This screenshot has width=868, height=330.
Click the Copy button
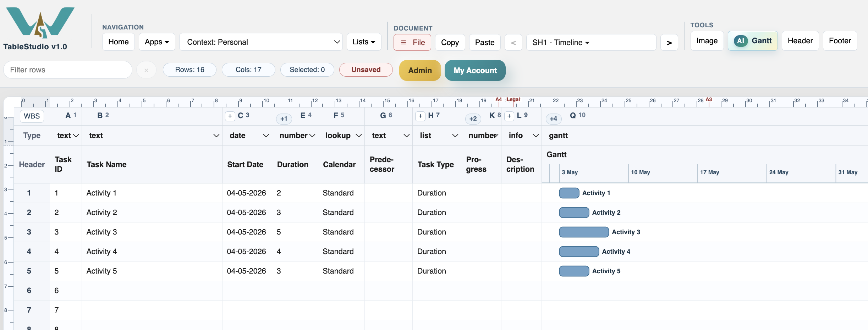click(450, 43)
